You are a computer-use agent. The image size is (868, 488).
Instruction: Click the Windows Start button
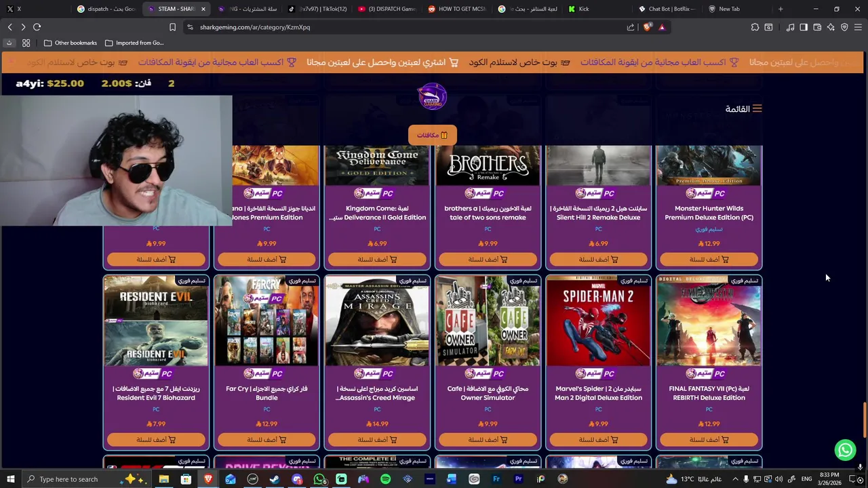click(x=10, y=479)
